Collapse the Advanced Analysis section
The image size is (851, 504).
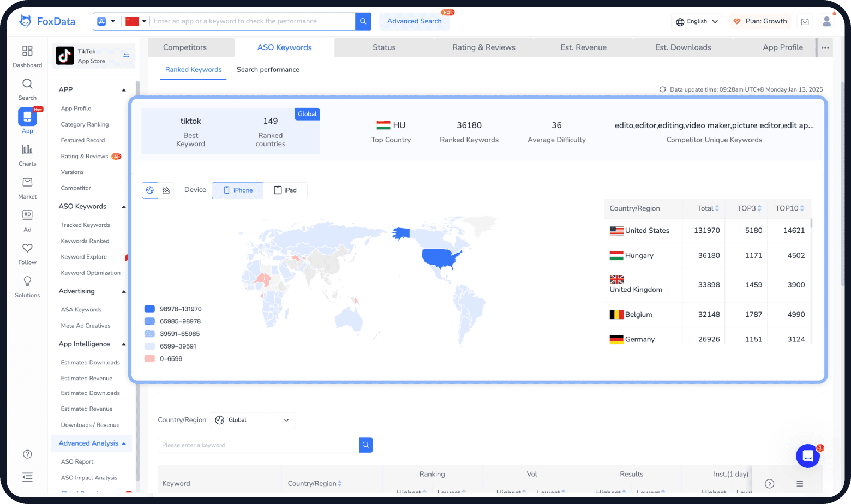tap(124, 443)
